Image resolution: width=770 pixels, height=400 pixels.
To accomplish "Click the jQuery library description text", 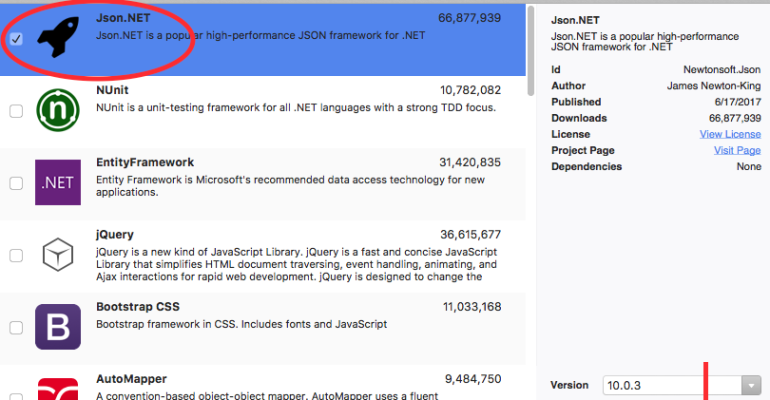I will [297, 265].
